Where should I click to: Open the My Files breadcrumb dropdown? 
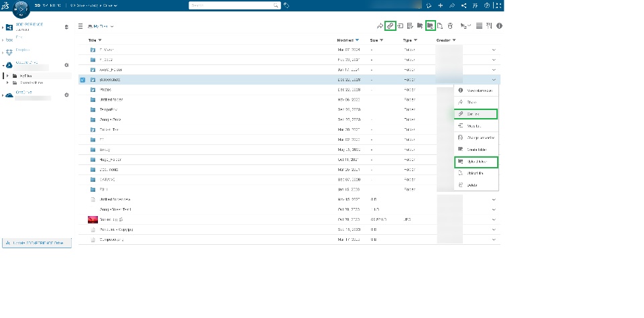pos(112,27)
